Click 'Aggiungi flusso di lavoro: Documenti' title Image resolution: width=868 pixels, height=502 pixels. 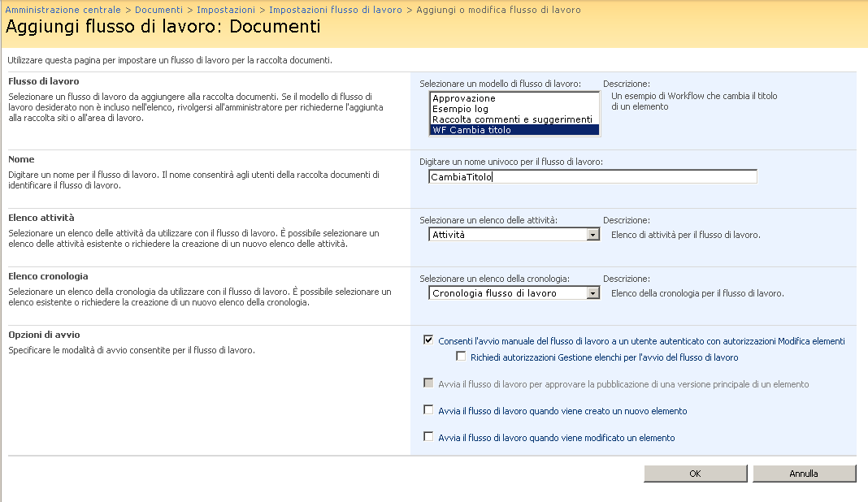click(x=163, y=27)
